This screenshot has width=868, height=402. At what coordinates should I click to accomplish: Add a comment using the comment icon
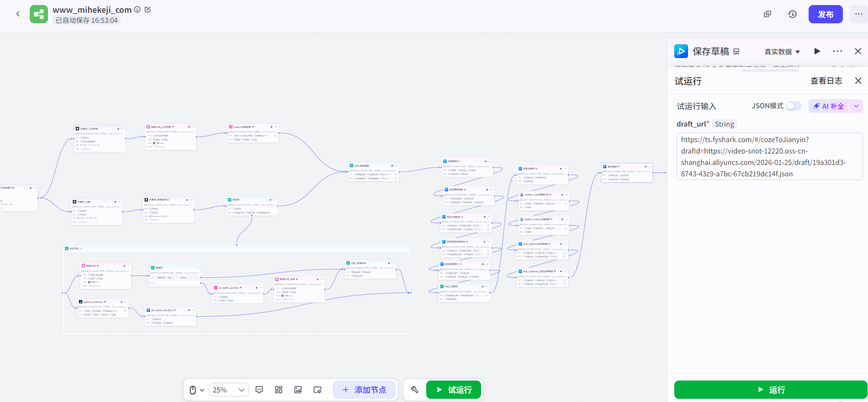click(259, 390)
